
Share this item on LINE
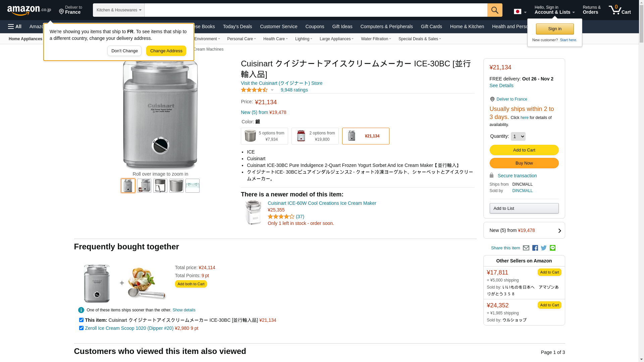coord(552,248)
